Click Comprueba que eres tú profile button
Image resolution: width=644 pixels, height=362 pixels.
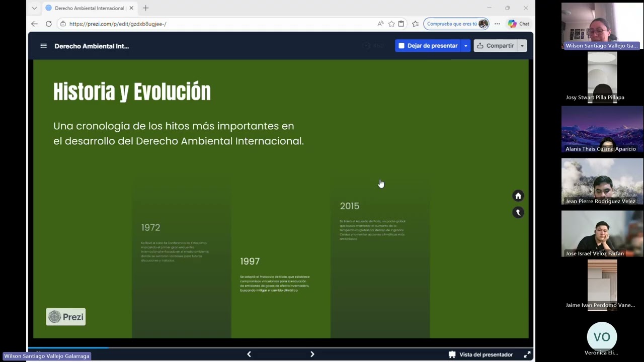(457, 24)
